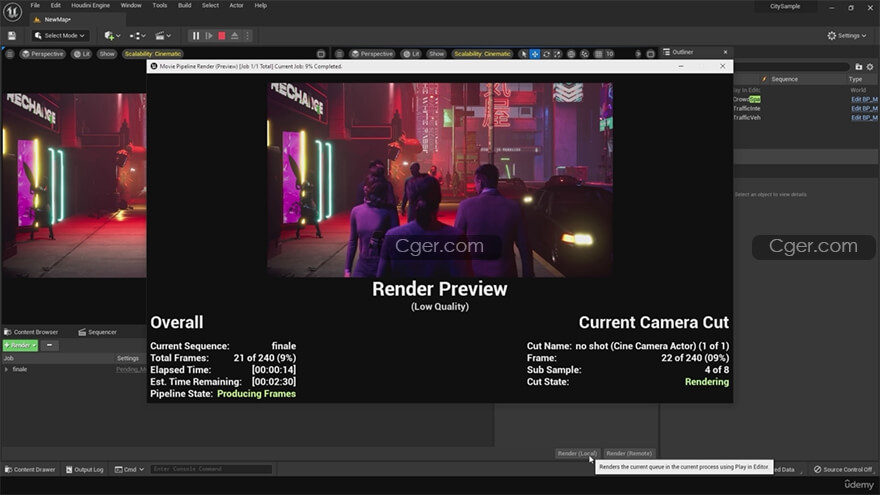The height and width of the screenshot is (495, 880).
Task: Click the Enter Console Command input field
Action: tap(210, 469)
